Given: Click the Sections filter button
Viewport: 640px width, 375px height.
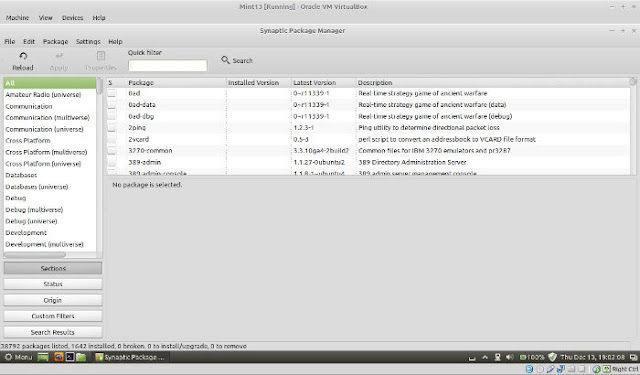Looking at the screenshot, I should click(53, 268).
